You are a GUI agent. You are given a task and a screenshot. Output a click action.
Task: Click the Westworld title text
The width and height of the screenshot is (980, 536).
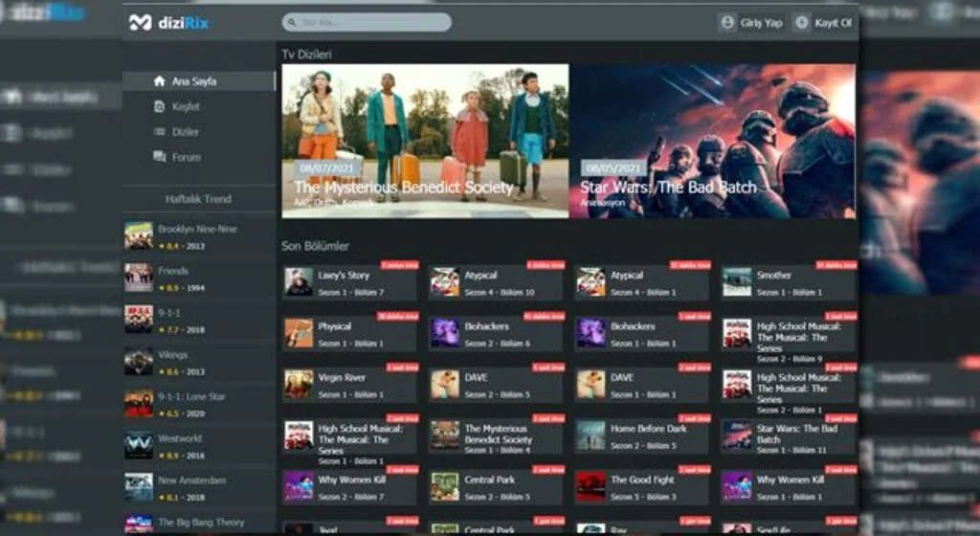pos(179,438)
